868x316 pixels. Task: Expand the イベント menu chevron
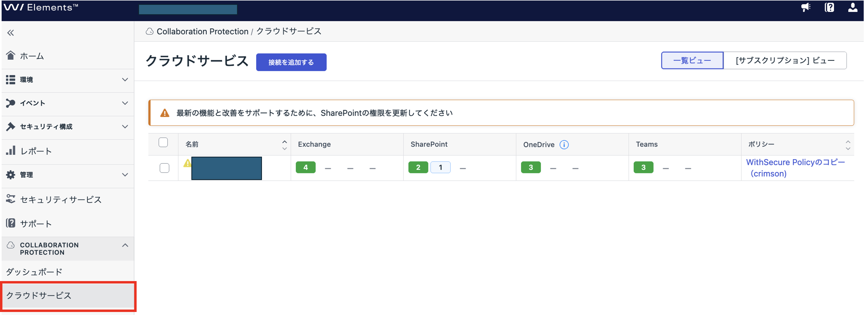125,103
